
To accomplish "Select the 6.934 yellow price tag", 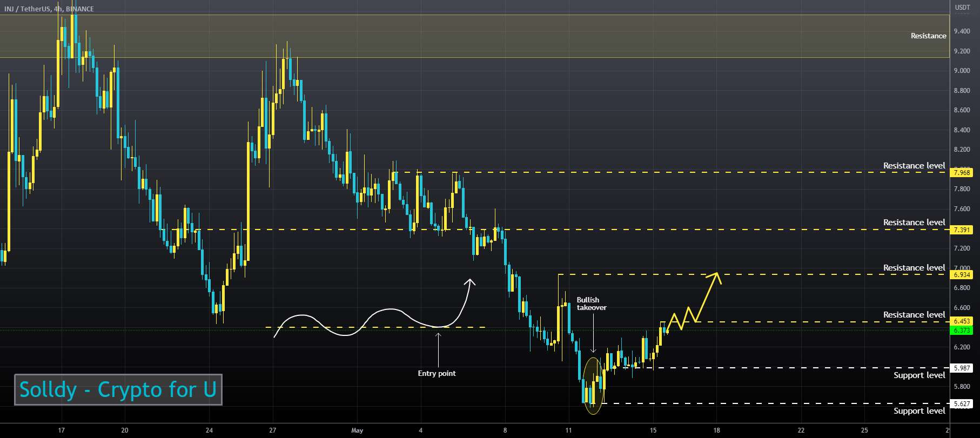I will coord(962,275).
